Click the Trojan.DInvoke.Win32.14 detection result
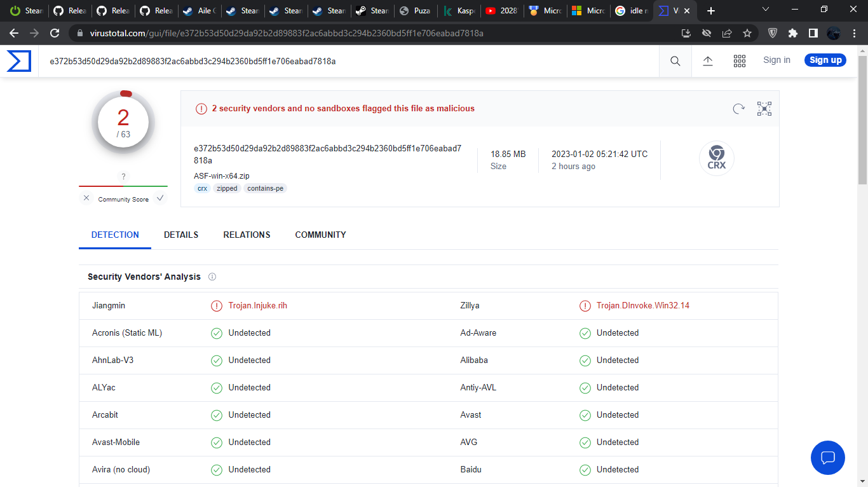Viewport: 868px width, 487px height. coord(643,306)
